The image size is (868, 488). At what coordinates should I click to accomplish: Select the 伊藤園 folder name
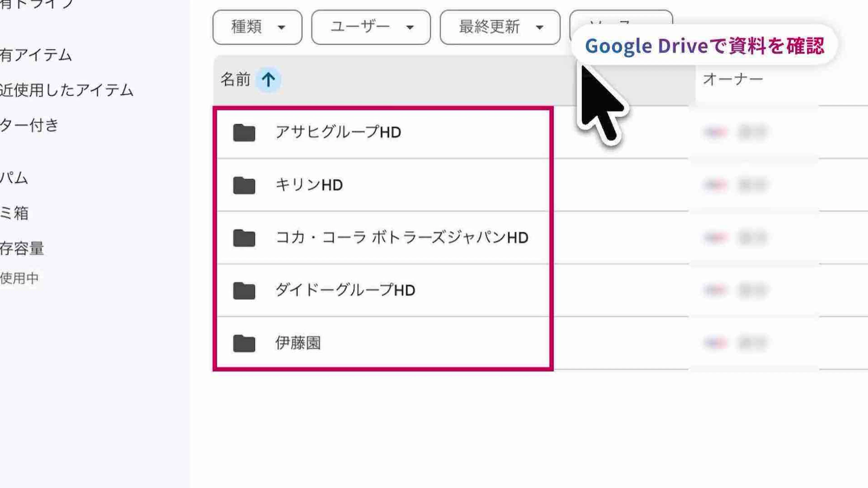click(x=298, y=343)
